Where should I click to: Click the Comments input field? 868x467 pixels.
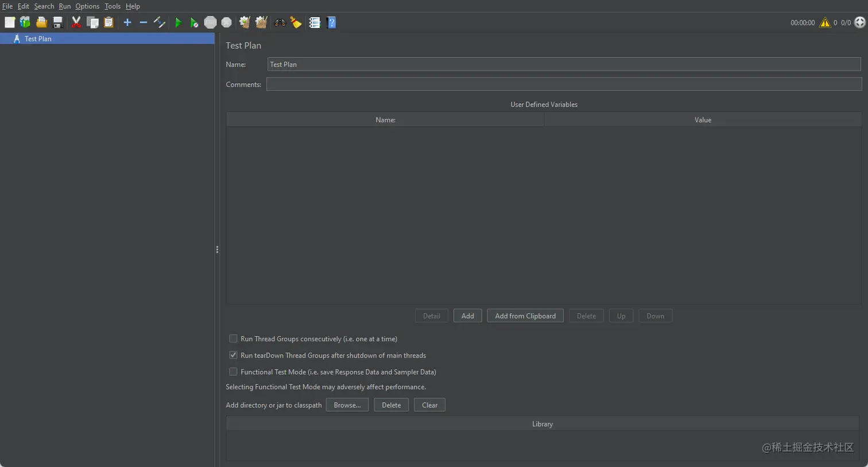[564, 84]
